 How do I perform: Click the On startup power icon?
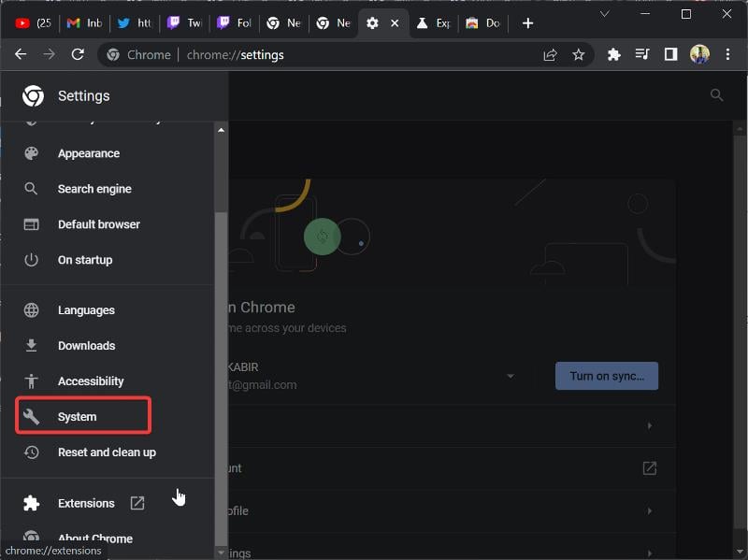point(32,260)
